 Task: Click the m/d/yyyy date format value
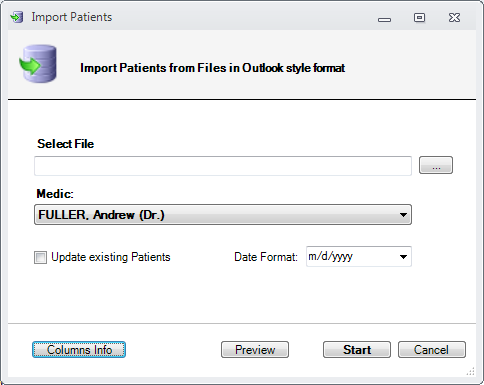point(330,256)
